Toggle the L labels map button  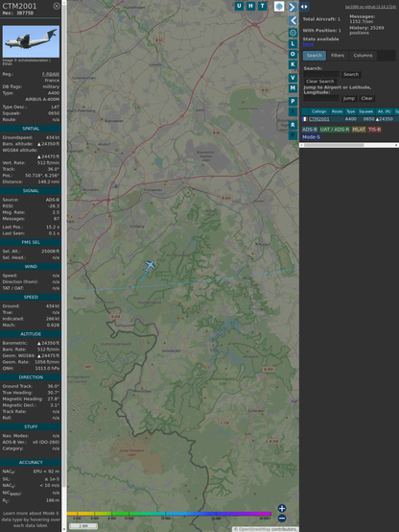coord(293,44)
